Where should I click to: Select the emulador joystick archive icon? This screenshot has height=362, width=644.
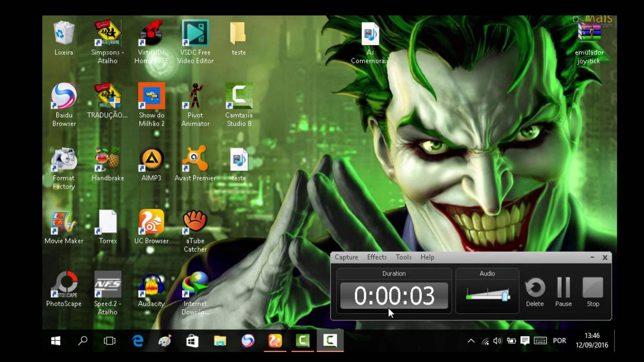(589, 43)
